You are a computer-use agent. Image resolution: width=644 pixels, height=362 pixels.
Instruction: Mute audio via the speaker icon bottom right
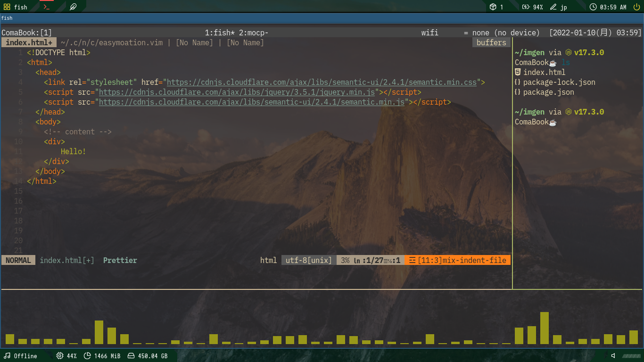[612, 356]
